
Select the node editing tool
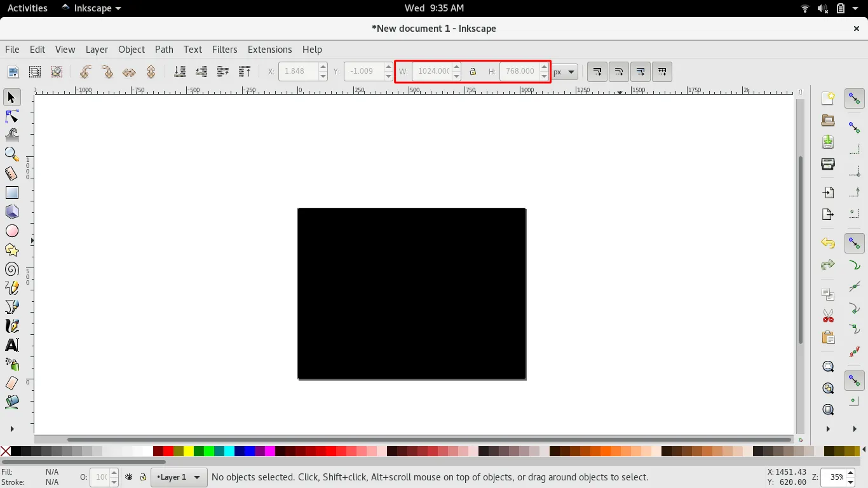click(12, 116)
